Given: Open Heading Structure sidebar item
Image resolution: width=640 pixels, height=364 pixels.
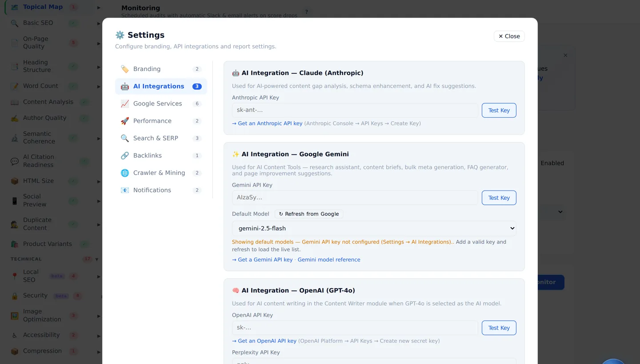Looking at the screenshot, I should 37,66.
